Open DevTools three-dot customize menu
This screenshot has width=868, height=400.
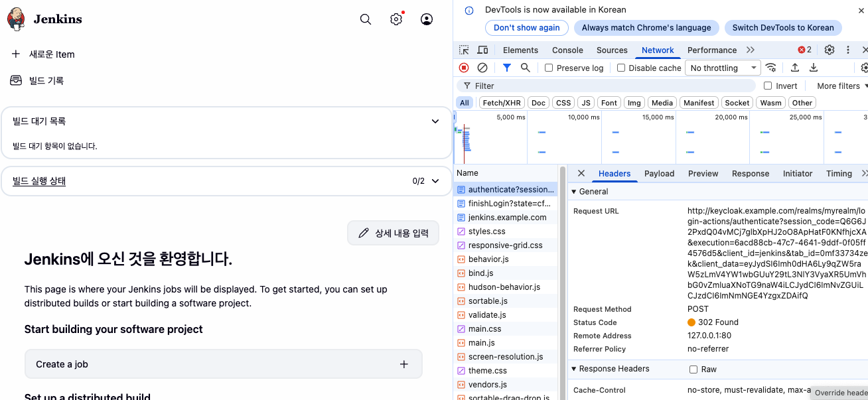(x=847, y=50)
